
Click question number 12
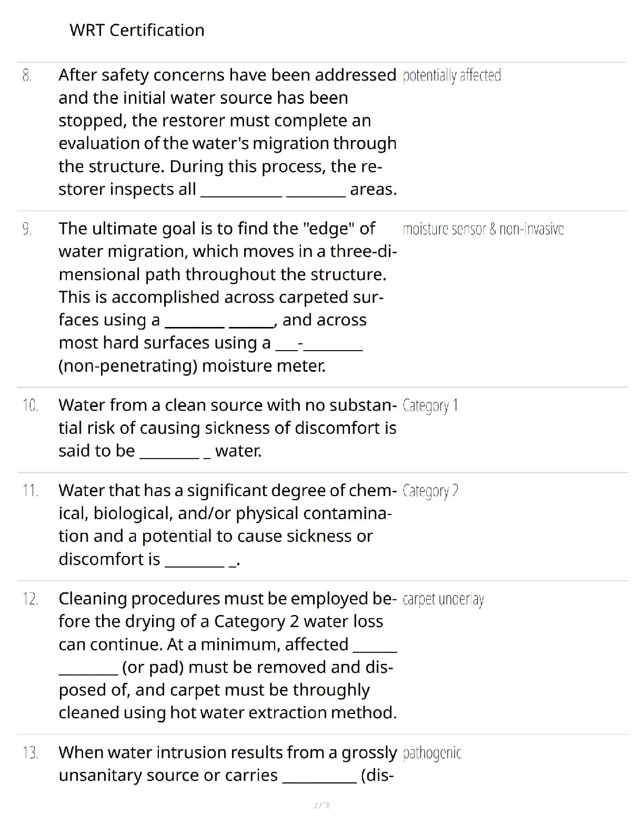point(31,599)
